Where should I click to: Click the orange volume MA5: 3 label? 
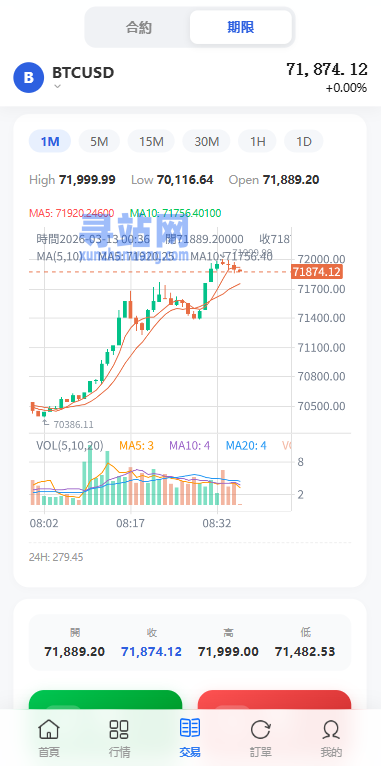(x=136, y=446)
